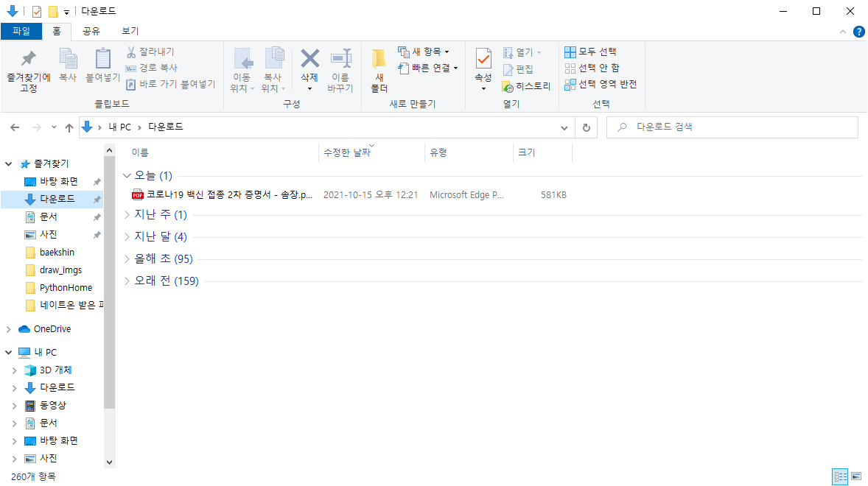Open recent locations dropdown arrow

[x=54, y=127]
